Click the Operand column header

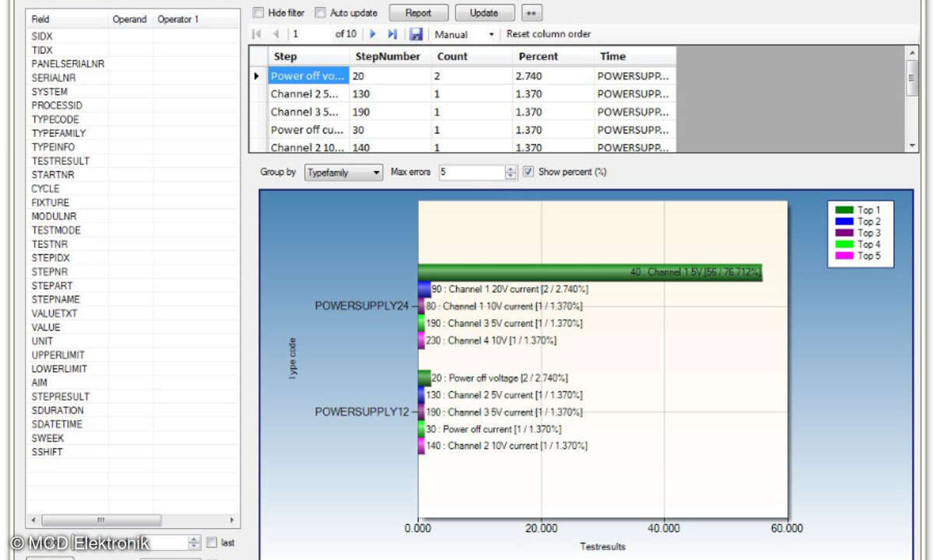pyautogui.click(x=129, y=19)
